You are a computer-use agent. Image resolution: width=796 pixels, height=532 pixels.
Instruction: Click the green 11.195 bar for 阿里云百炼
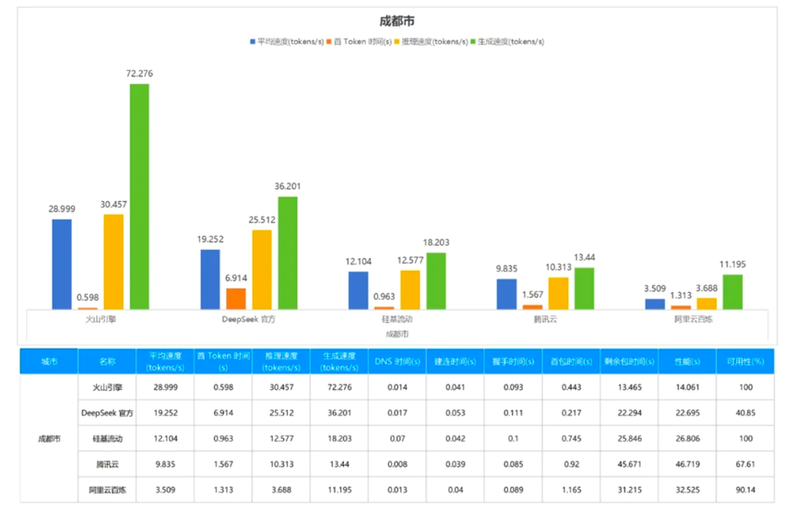(732, 292)
